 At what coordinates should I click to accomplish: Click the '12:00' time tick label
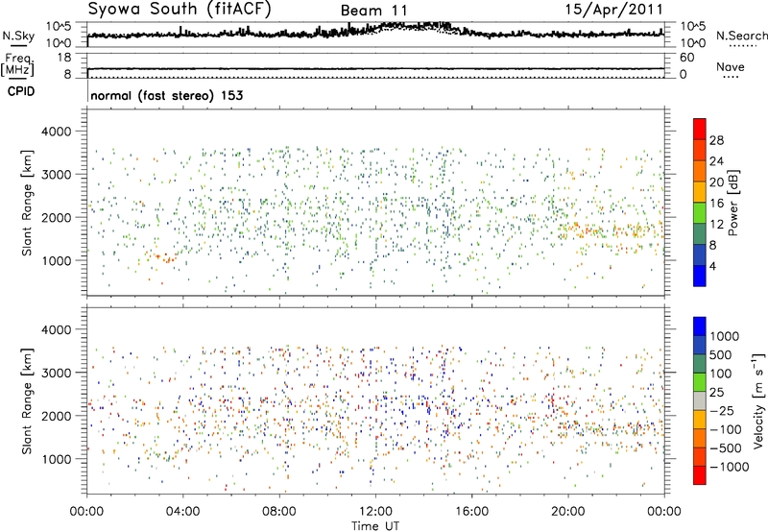tap(375, 512)
